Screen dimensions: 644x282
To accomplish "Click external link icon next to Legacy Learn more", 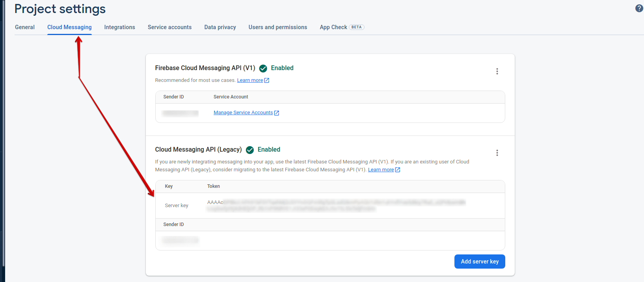I will click(x=398, y=170).
